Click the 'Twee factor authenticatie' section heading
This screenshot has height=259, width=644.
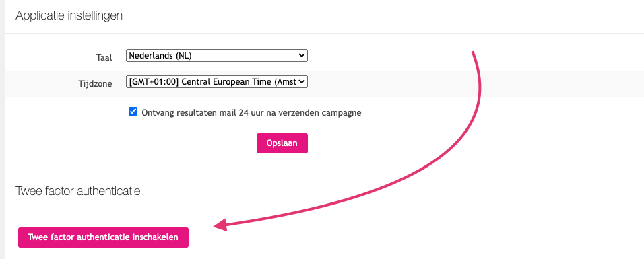point(78,191)
